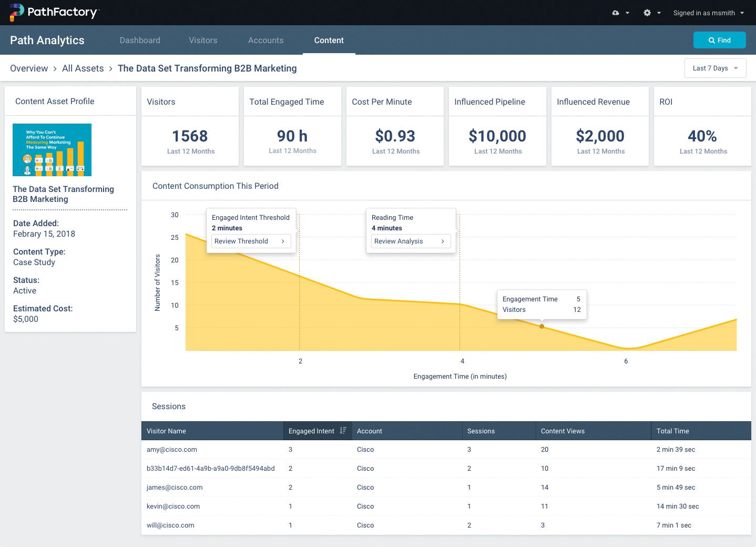Open the Dashboard tab
756x547 pixels.
coord(140,40)
